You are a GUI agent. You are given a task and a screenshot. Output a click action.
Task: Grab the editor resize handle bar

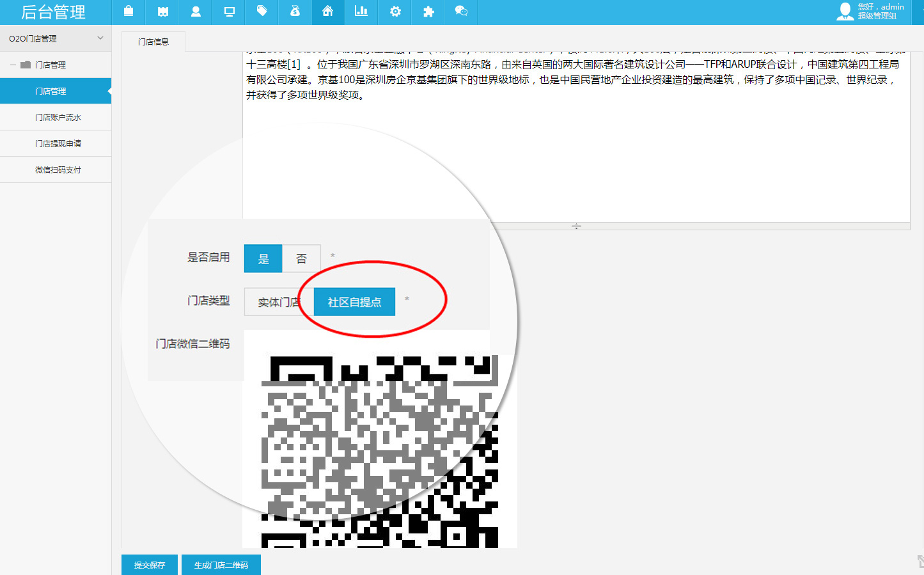[576, 226]
